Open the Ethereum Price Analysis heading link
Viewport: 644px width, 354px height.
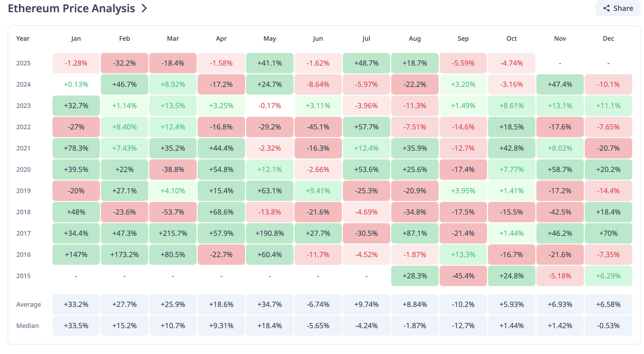[71, 8]
